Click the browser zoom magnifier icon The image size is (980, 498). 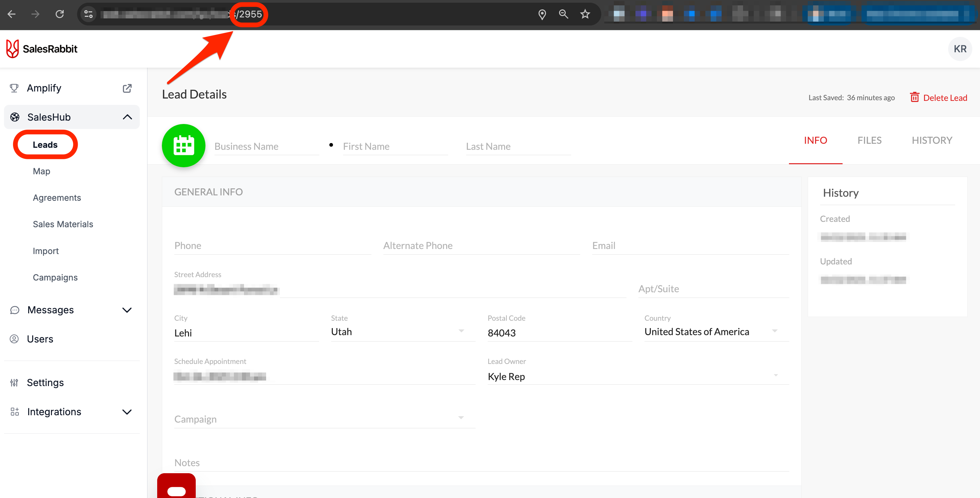[x=563, y=14]
